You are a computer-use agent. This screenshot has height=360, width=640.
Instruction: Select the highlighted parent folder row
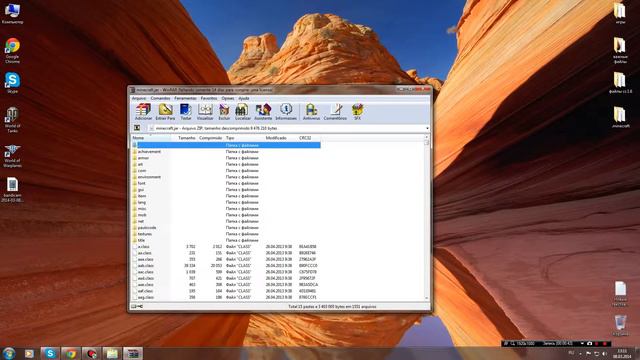(x=226, y=145)
